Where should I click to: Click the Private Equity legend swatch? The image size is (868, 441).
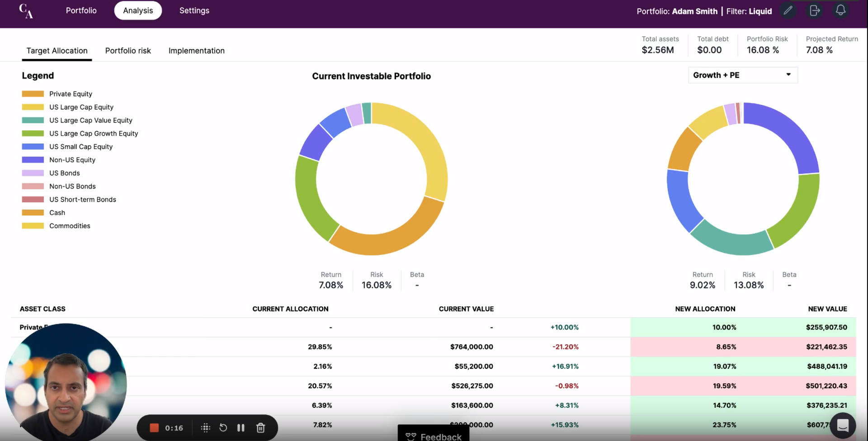33,94
